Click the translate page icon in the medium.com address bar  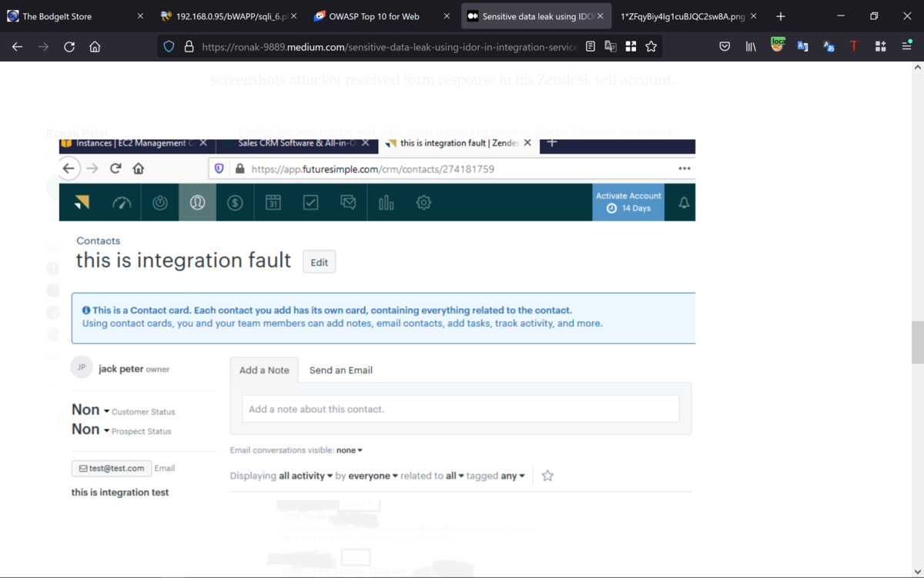[x=611, y=47]
